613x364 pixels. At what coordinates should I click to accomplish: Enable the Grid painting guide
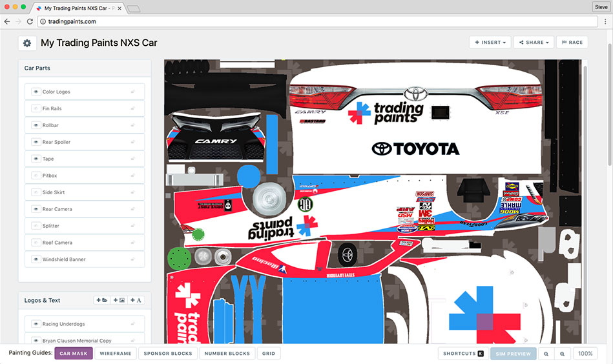tap(269, 354)
